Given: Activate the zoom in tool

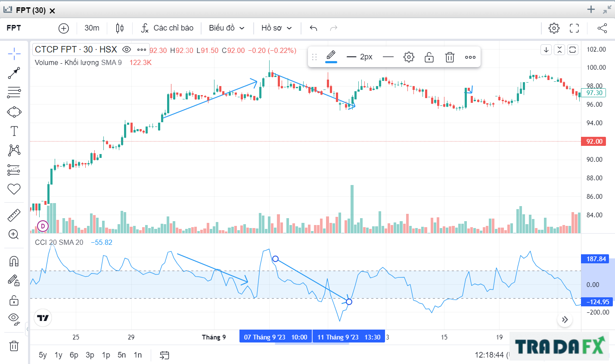Looking at the screenshot, I should coord(14,234).
